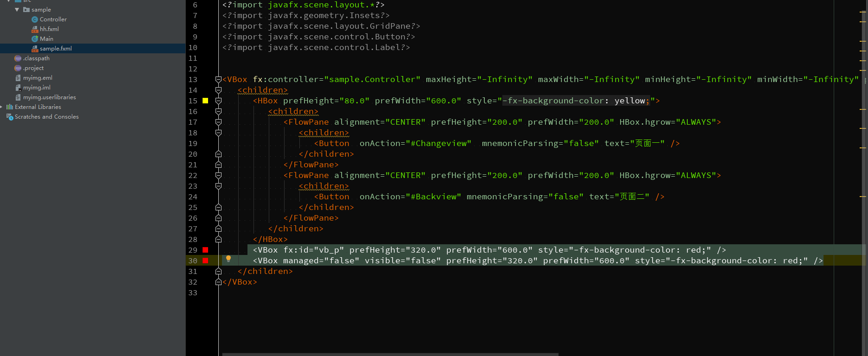
Task: Collapse the root VBox fold on line 13
Action: (218, 79)
